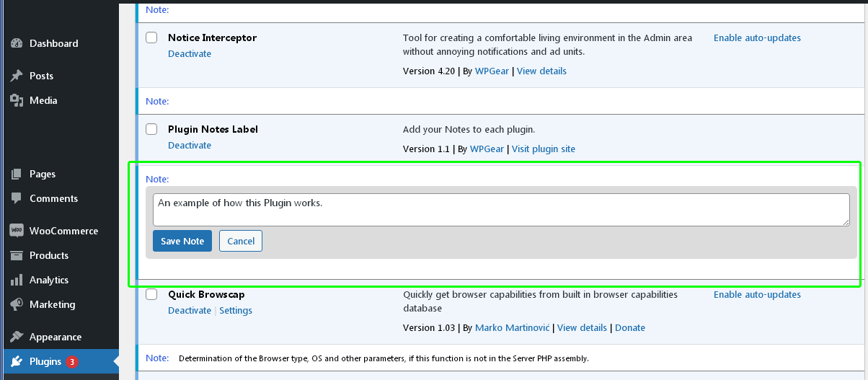Click the Plugins plug icon

point(17,361)
